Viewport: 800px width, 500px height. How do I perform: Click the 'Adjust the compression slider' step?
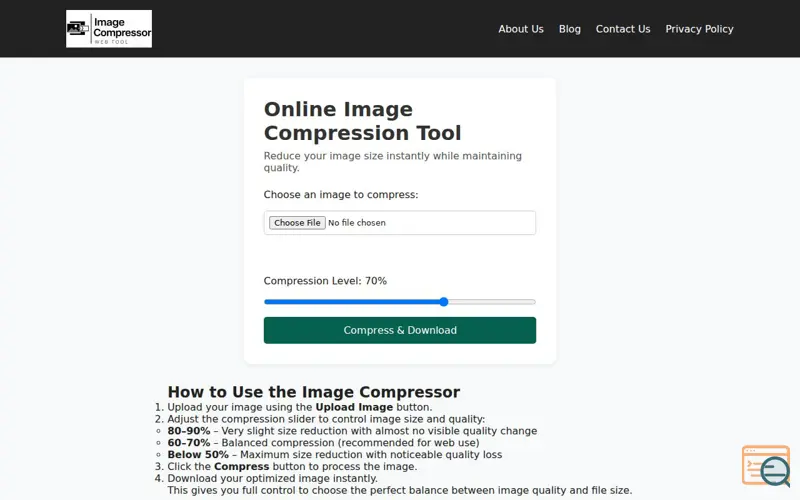pyautogui.click(x=326, y=419)
